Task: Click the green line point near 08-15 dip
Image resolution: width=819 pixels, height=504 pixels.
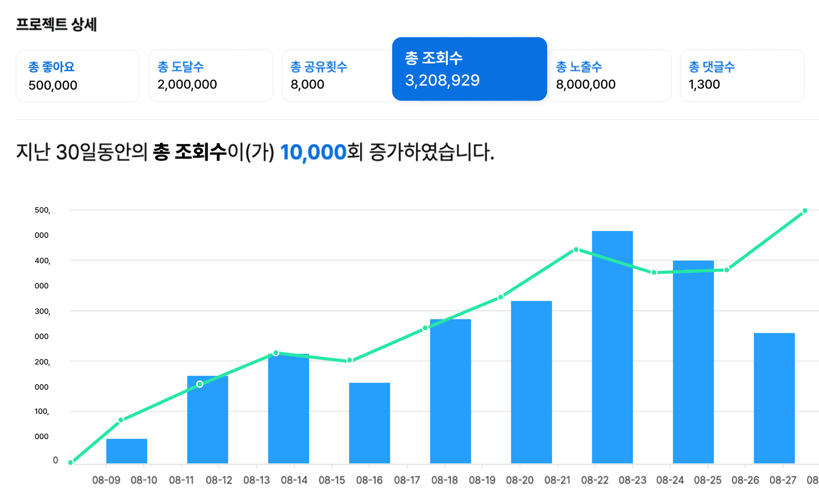Action: coord(349,360)
